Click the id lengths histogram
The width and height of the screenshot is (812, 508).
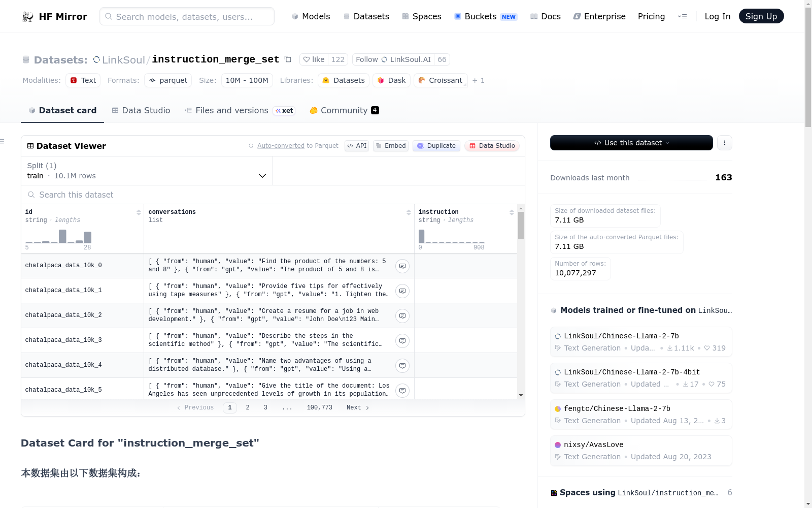coord(58,236)
